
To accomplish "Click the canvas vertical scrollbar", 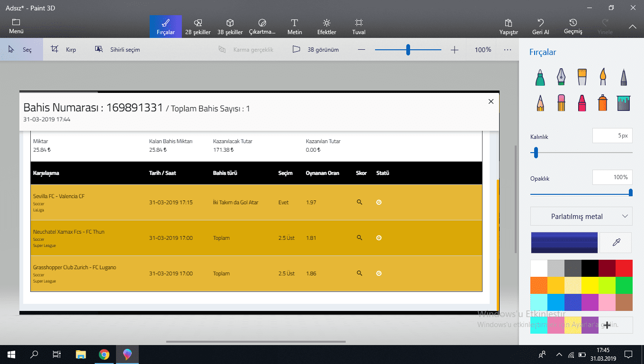I will (x=516, y=198).
